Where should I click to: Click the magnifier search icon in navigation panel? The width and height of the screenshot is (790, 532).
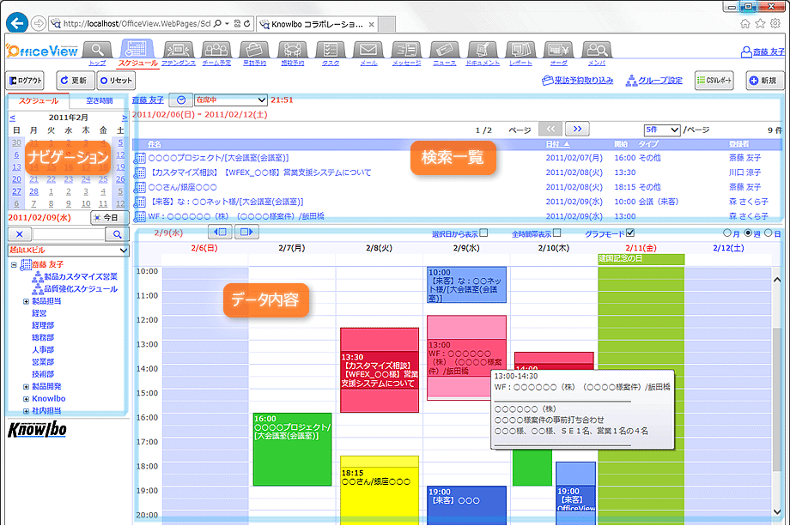coord(117,233)
